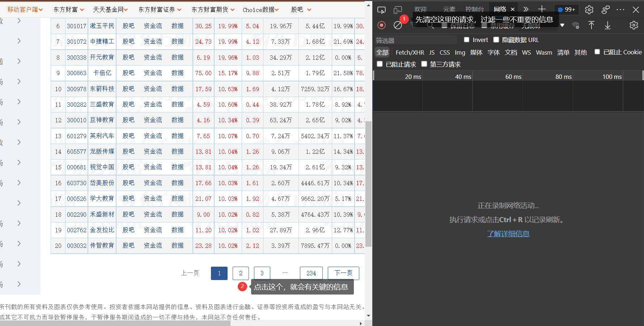Check the 已阻止请求 checkbox
The height and width of the screenshot is (326, 644).
[380, 64]
